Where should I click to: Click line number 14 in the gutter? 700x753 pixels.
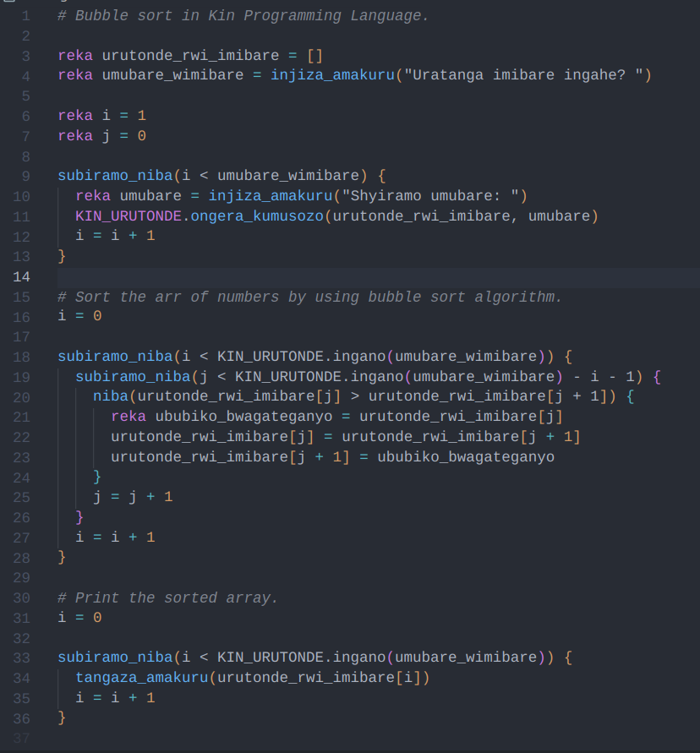point(21,276)
